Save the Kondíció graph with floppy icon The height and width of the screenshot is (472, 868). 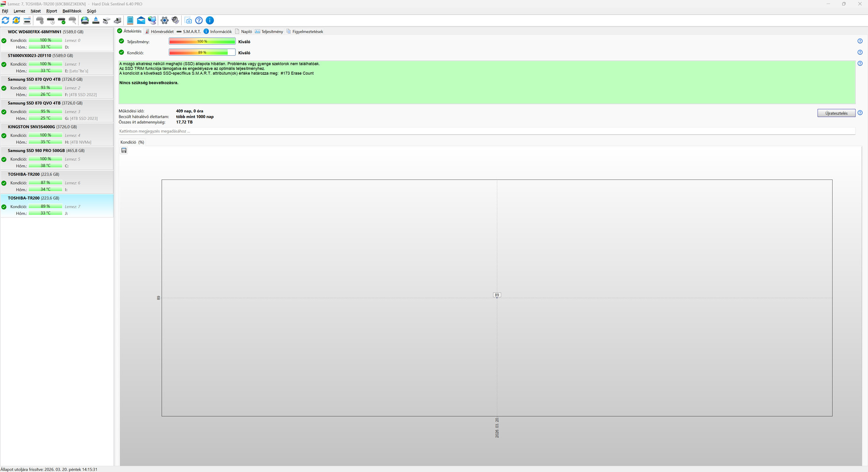pyautogui.click(x=124, y=151)
